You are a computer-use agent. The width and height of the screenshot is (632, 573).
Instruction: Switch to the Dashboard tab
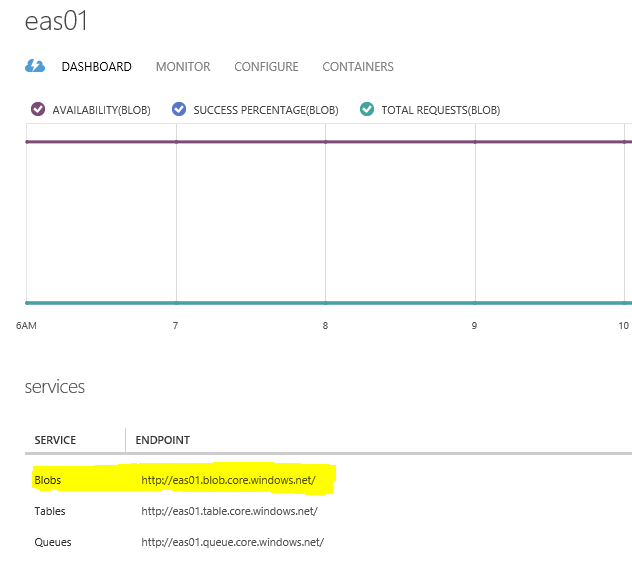click(96, 66)
